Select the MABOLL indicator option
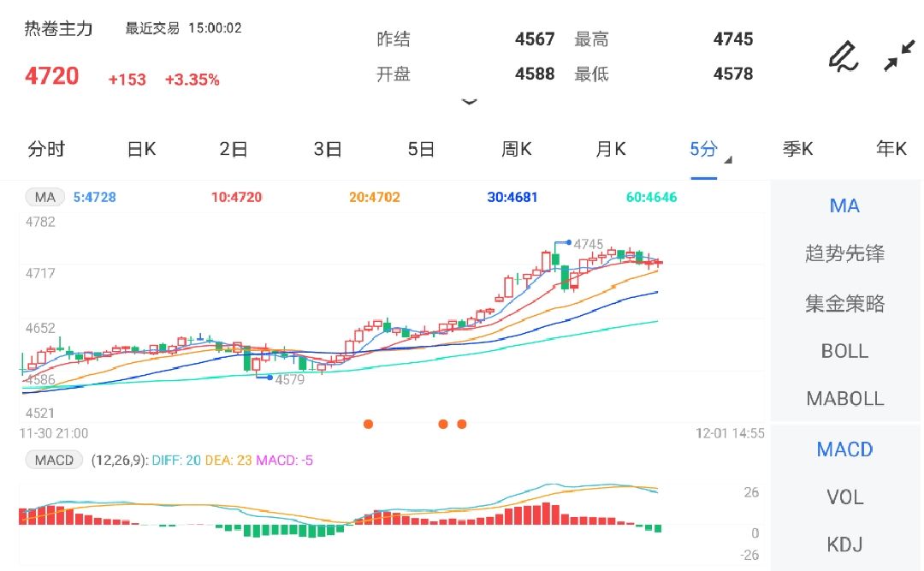This screenshot has width=924, height=571. pos(844,398)
